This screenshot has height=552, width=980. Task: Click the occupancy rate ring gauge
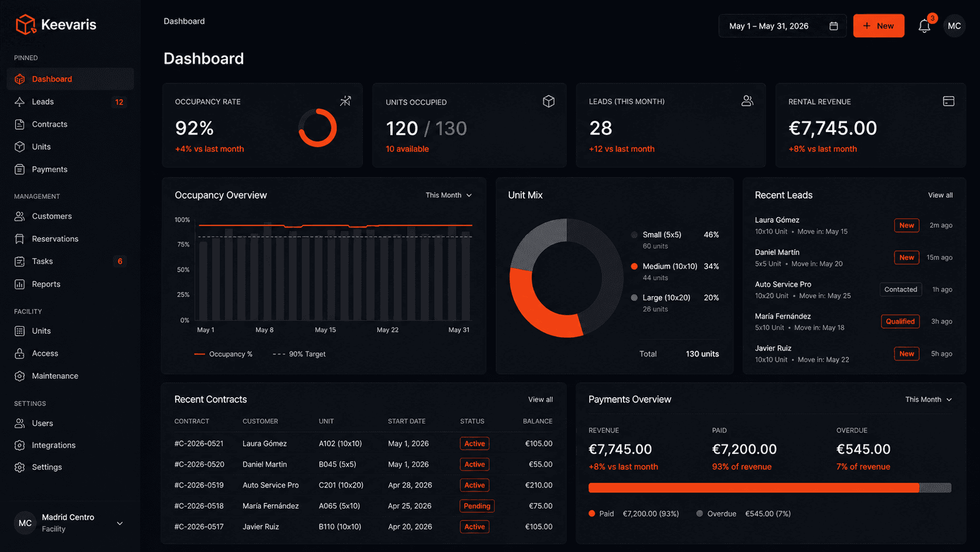(x=318, y=128)
